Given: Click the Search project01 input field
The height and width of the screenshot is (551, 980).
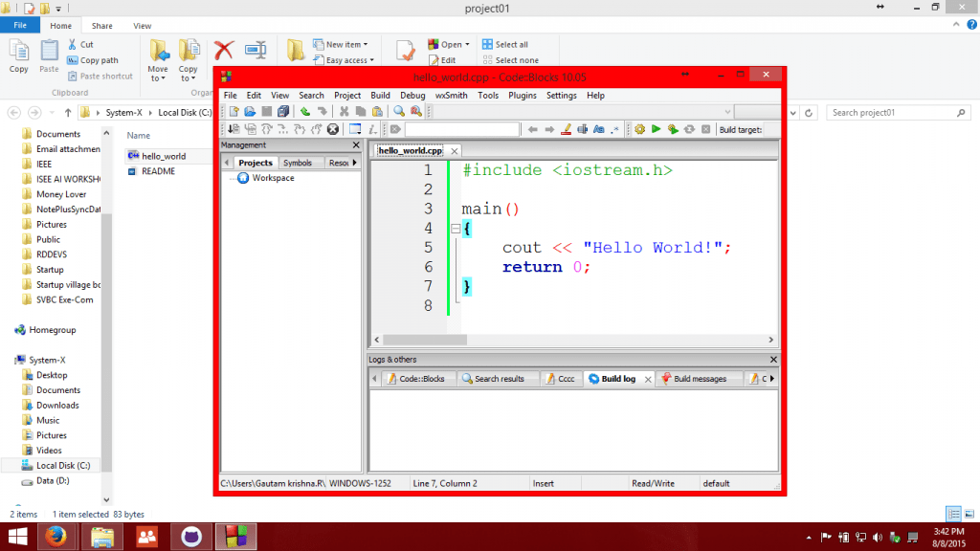Looking at the screenshot, I should coord(898,113).
